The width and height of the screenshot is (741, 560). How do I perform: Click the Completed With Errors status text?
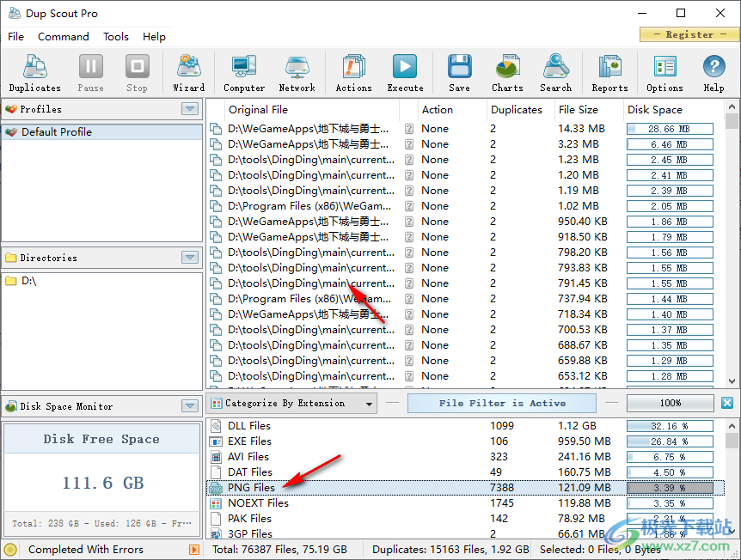(x=86, y=550)
